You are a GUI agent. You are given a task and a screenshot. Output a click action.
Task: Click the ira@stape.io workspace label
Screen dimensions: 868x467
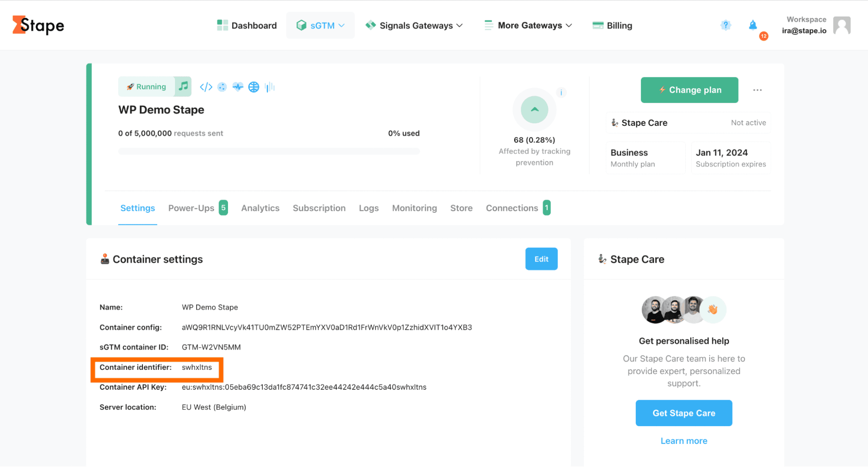[804, 31]
